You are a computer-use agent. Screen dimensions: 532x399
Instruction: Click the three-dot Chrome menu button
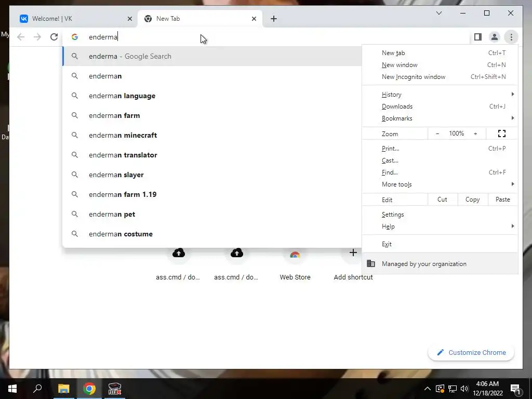pyautogui.click(x=511, y=37)
